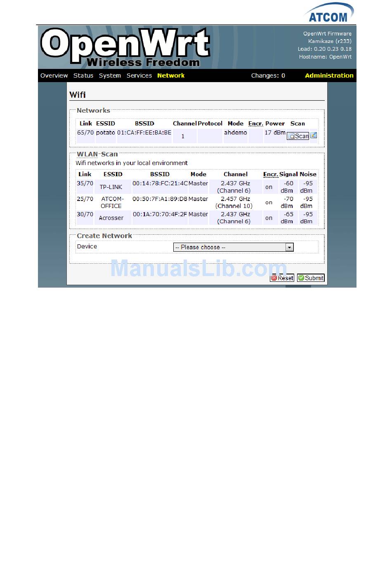
Task: Click the 35/70 link value
Action: (85, 183)
